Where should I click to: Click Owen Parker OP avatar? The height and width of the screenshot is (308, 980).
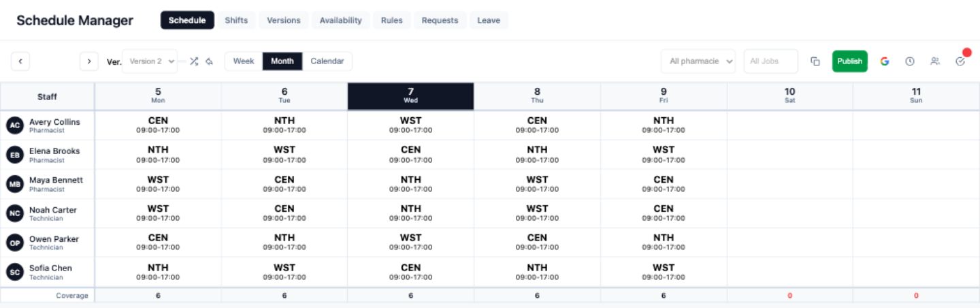(15, 243)
